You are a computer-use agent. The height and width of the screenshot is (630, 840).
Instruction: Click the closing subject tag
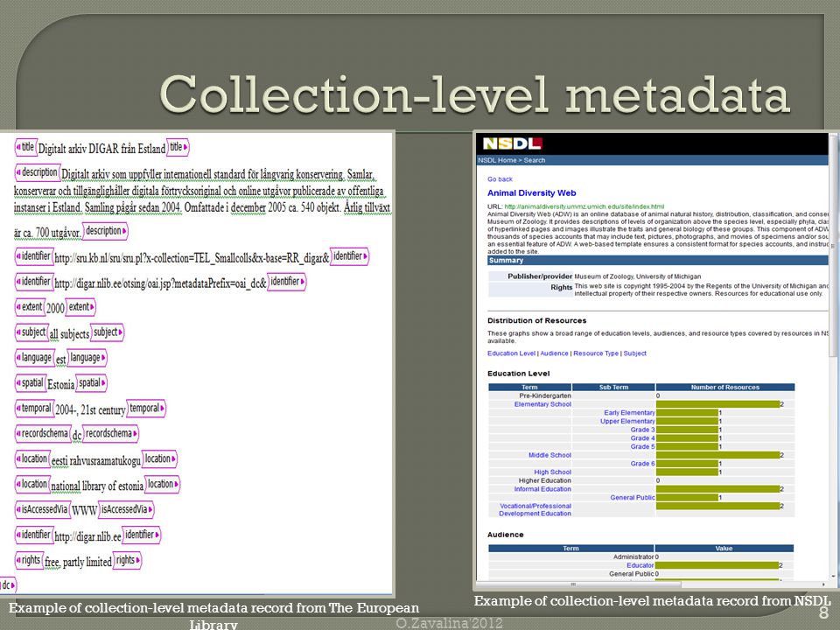point(108,332)
